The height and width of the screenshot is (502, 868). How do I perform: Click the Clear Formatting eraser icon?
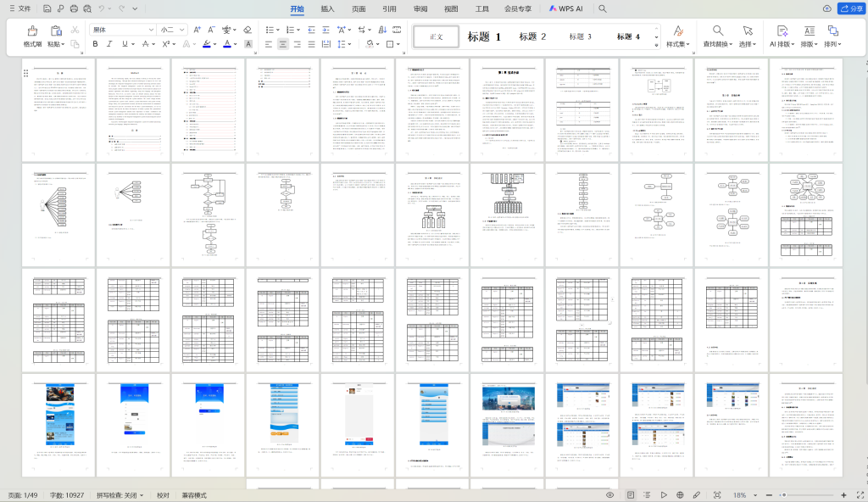(248, 30)
